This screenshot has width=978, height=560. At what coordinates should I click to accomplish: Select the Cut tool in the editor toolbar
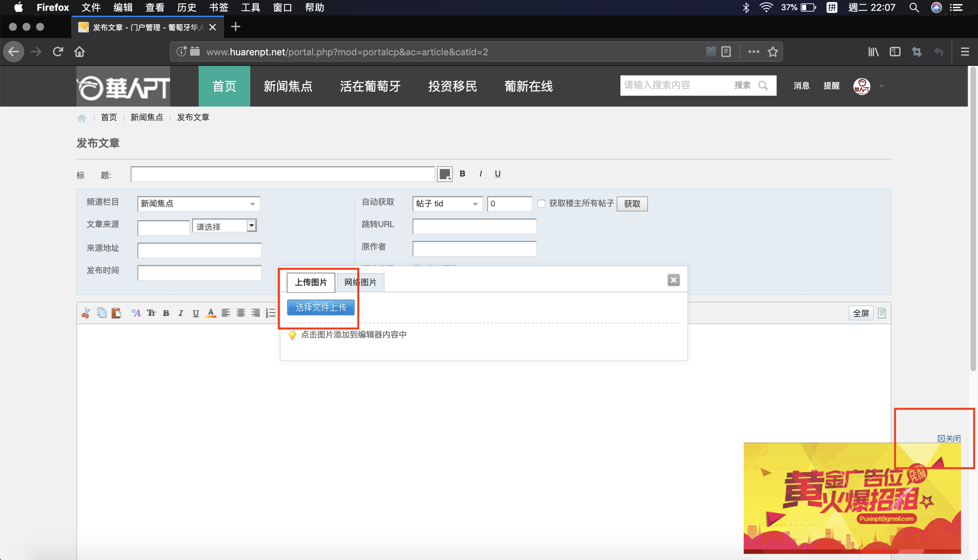86,313
